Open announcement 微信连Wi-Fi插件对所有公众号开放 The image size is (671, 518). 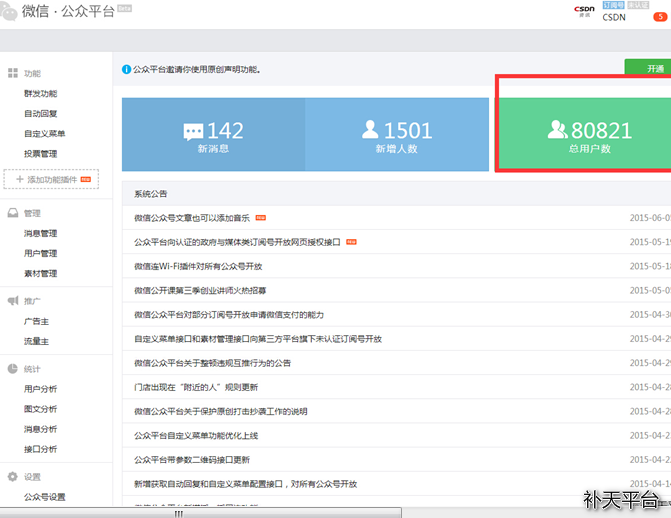pyautogui.click(x=198, y=266)
